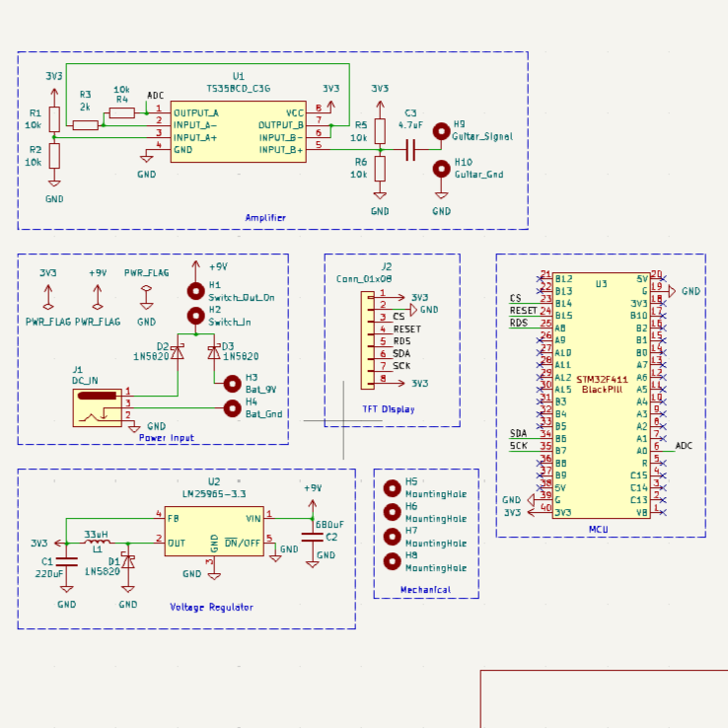
Task: Click the RESET label at MCU pin 24
Action: tap(523, 310)
